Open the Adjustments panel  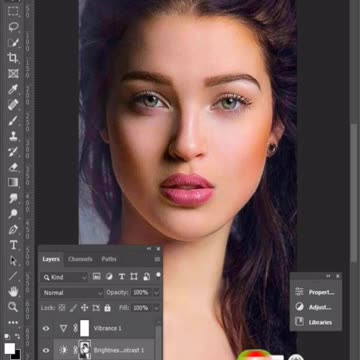point(314,307)
